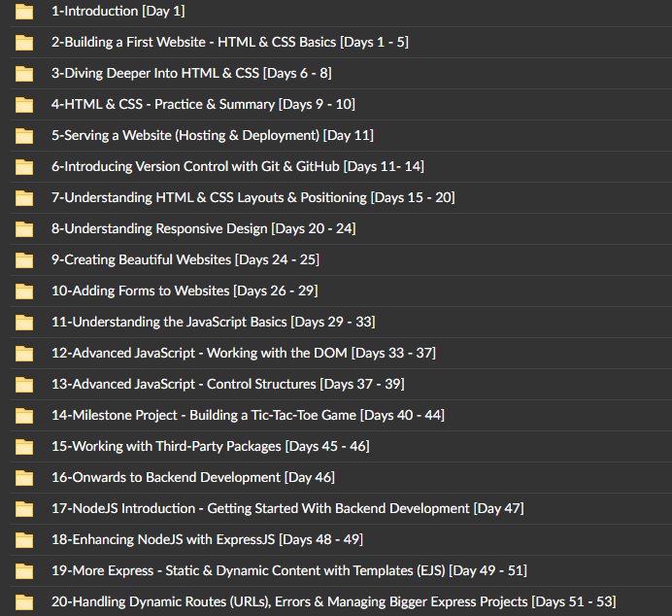Open '14-Milestone Project - Building a Tic-Tac-Toe Game'
This screenshot has height=616, width=672.
[x=249, y=415]
